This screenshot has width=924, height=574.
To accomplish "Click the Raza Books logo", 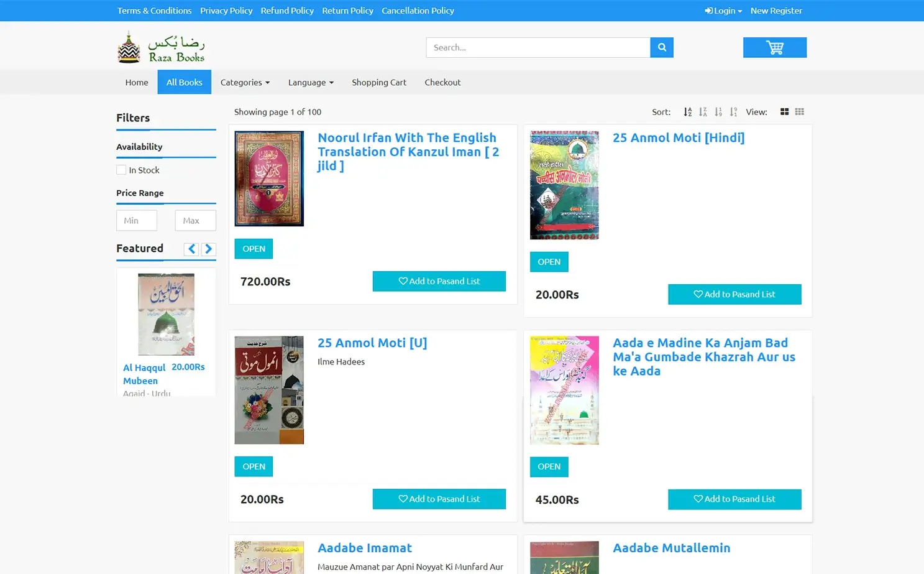I will (162, 47).
